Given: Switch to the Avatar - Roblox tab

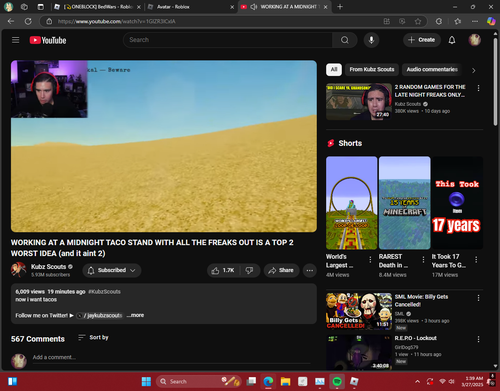Looking at the screenshot, I should pos(190,7).
